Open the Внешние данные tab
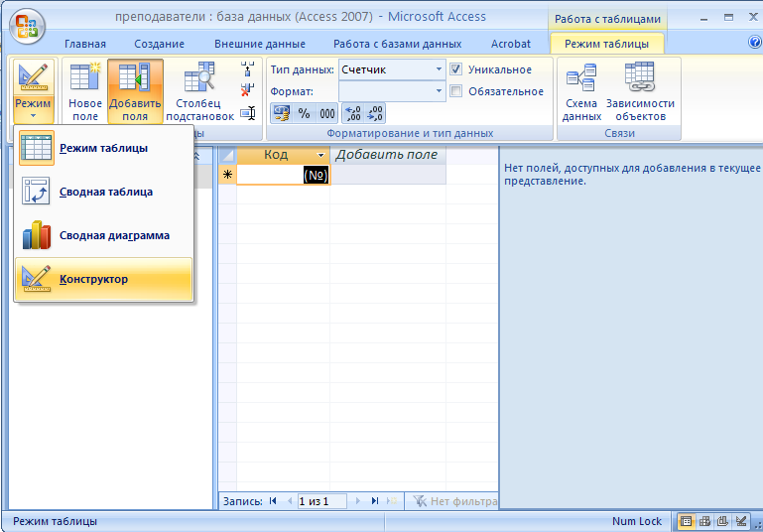 click(x=260, y=44)
